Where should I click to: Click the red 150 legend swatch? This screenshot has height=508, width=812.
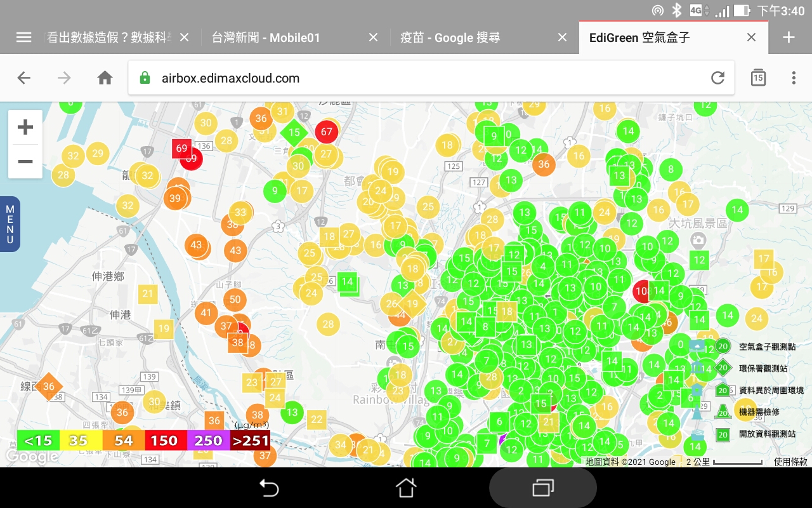point(166,440)
